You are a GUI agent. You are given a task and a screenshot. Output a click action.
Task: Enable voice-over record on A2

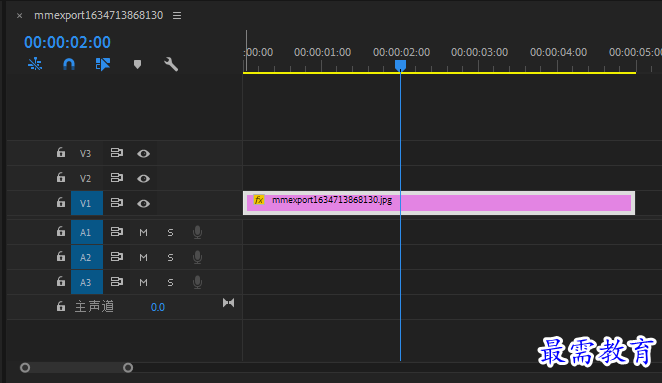[197, 257]
